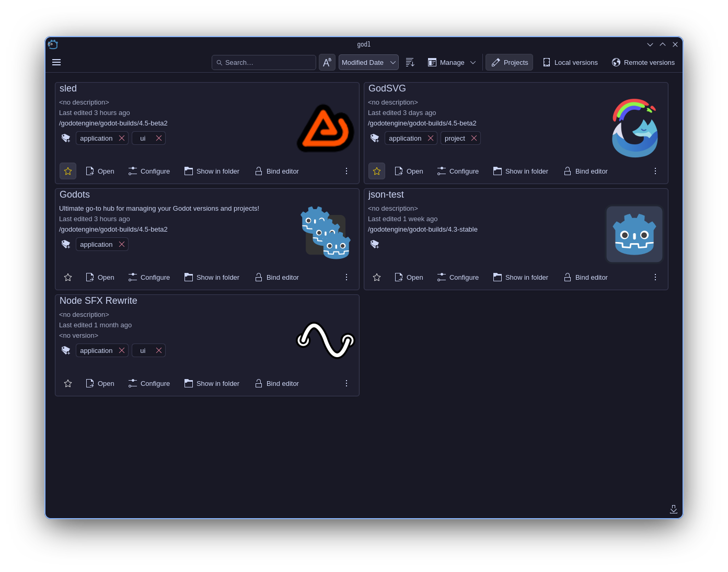
Task: Click the download icon at bottom right
Action: (x=674, y=509)
